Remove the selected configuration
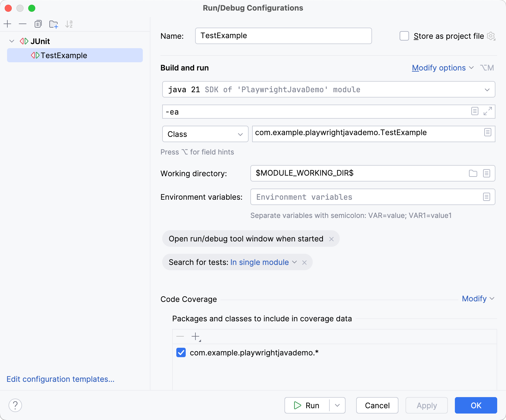This screenshot has height=420, width=506. pyautogui.click(x=23, y=24)
